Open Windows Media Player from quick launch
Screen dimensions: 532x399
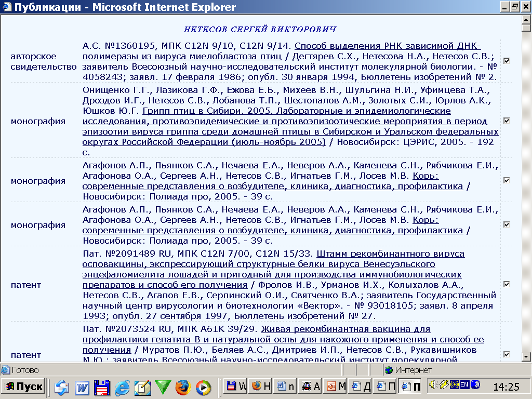pyautogui.click(x=203, y=387)
